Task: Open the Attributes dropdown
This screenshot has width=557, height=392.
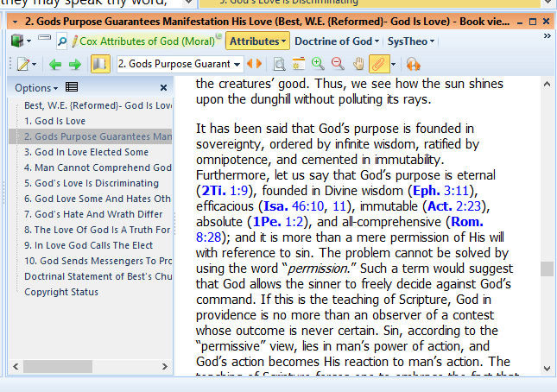Action: 257,41
